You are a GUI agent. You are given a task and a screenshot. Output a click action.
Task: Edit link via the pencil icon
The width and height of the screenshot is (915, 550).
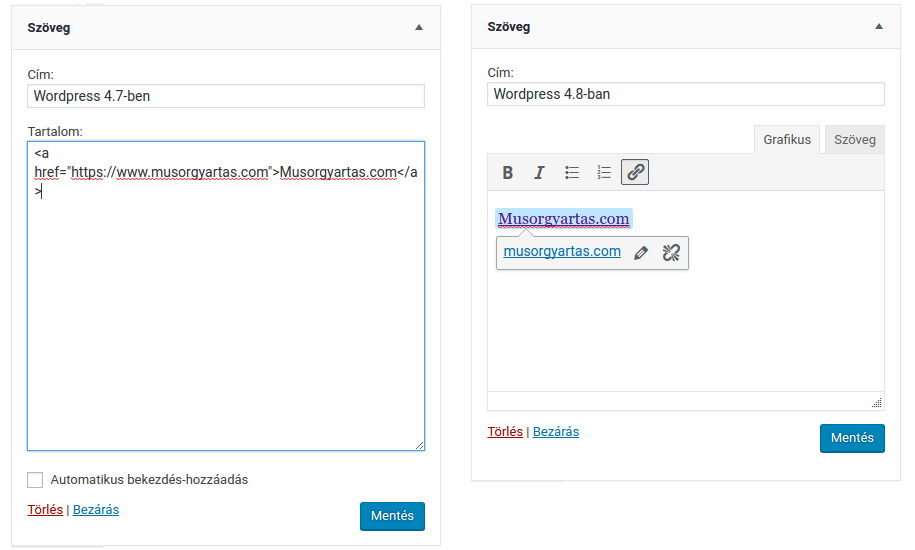641,253
